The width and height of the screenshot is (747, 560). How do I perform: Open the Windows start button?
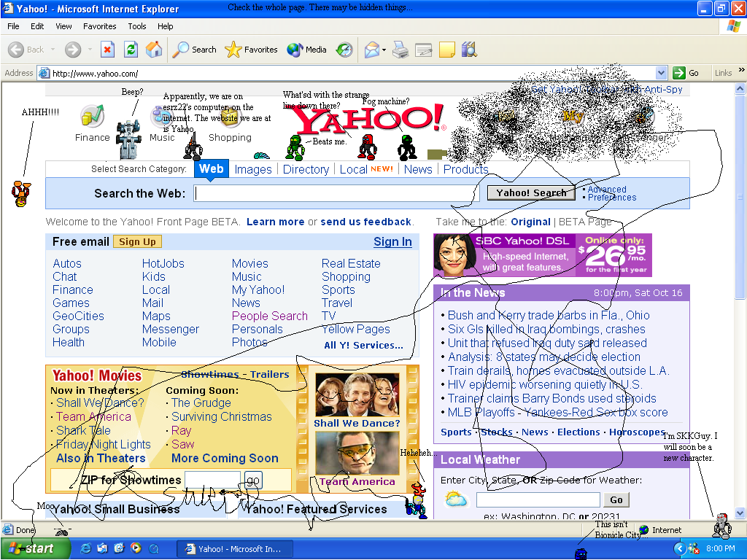coord(31,548)
